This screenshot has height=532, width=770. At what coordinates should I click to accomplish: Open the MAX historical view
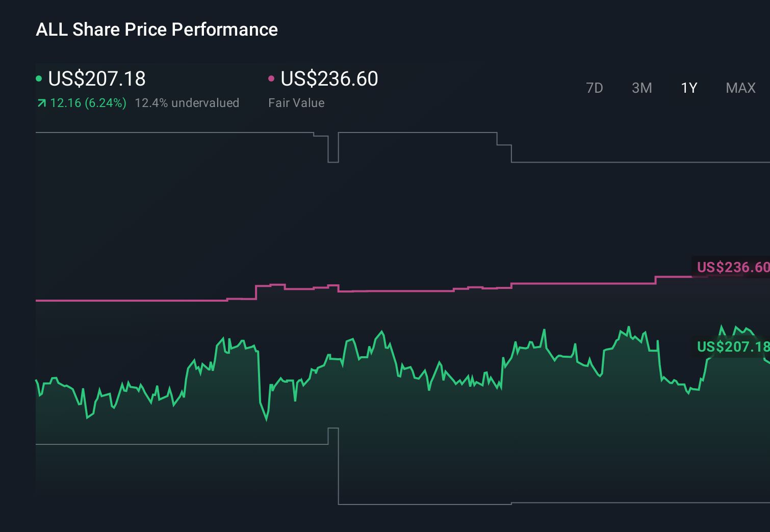click(740, 88)
